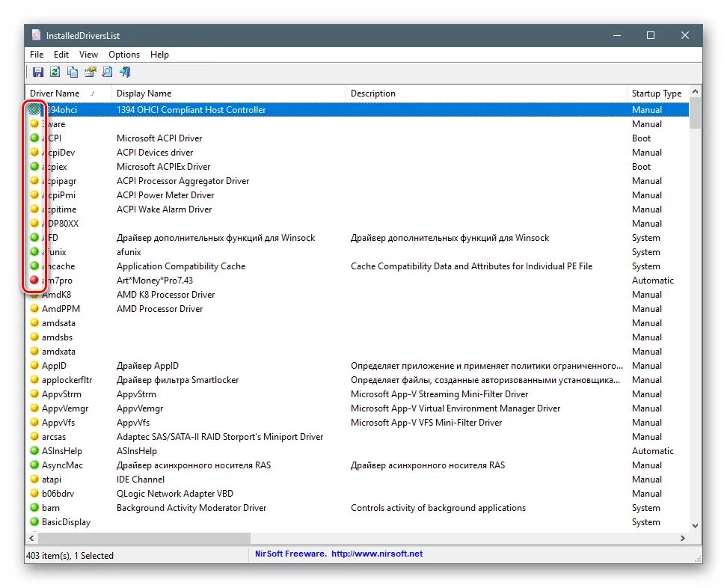Click the Controls activity of background applications description
The height and width of the screenshot is (588, 727).
click(x=438, y=508)
